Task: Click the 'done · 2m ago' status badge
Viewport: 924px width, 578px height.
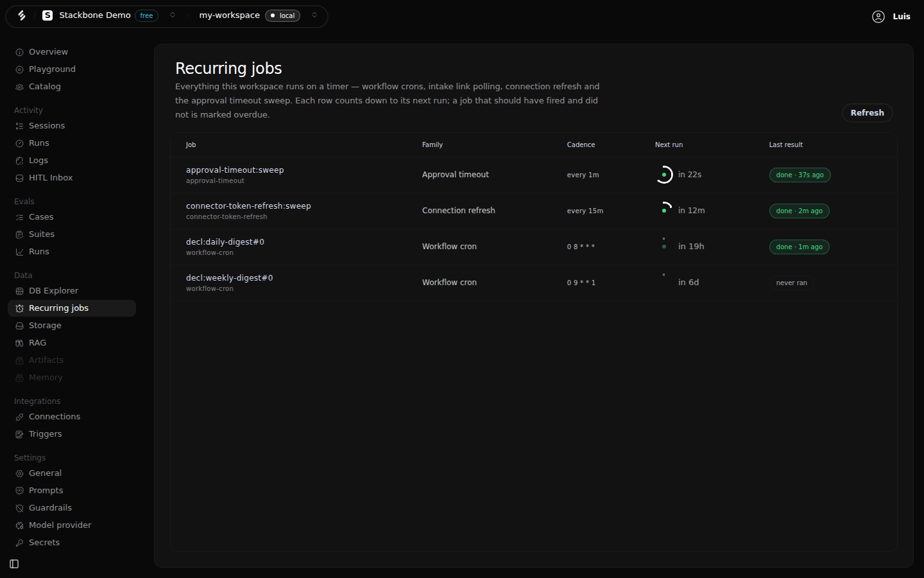Action: 799,211
